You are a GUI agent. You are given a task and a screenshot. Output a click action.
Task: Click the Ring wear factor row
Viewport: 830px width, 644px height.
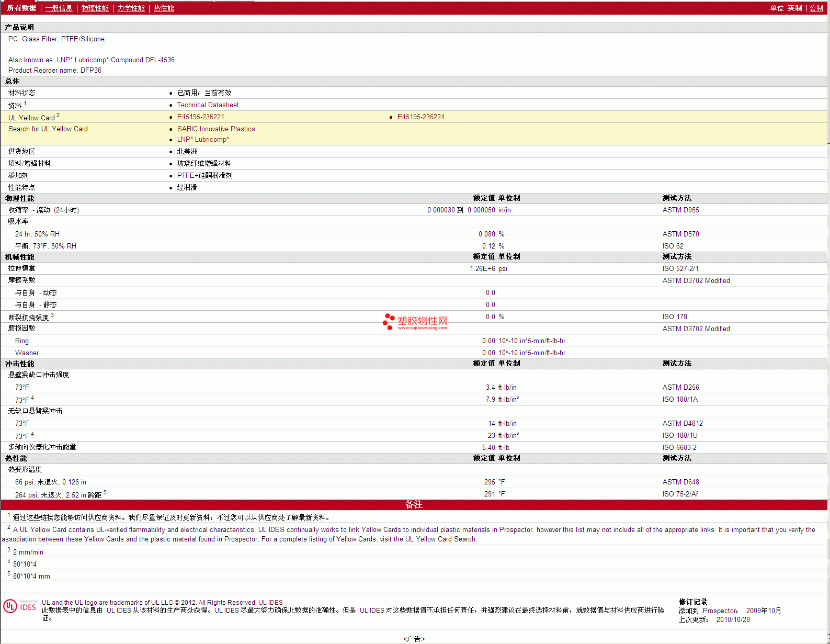pyautogui.click(x=414, y=341)
